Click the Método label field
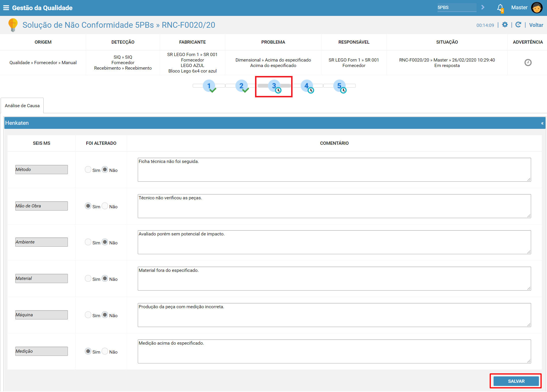Viewport: 547px width, 392px height. coord(42,170)
